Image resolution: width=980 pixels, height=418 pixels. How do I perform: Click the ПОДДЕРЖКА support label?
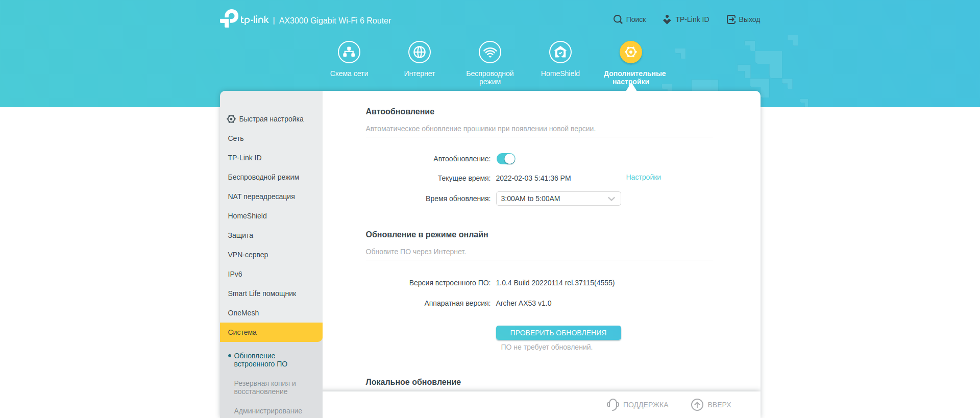[x=646, y=405]
